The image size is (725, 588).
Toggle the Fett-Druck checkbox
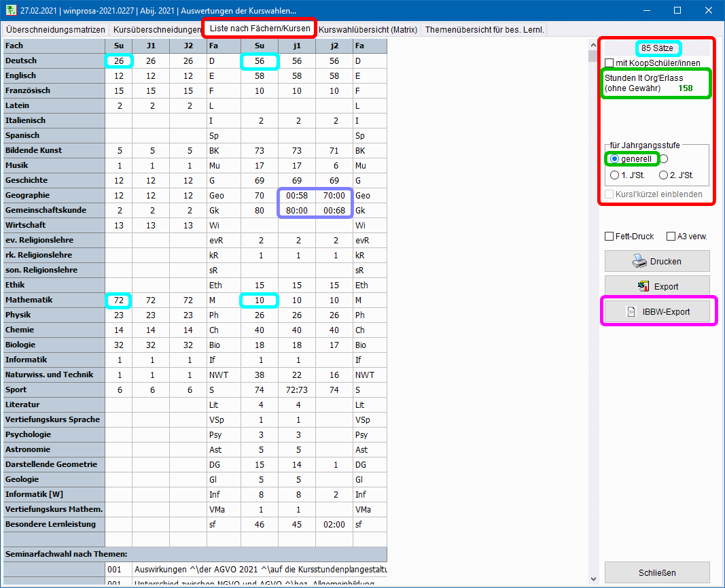(x=609, y=237)
